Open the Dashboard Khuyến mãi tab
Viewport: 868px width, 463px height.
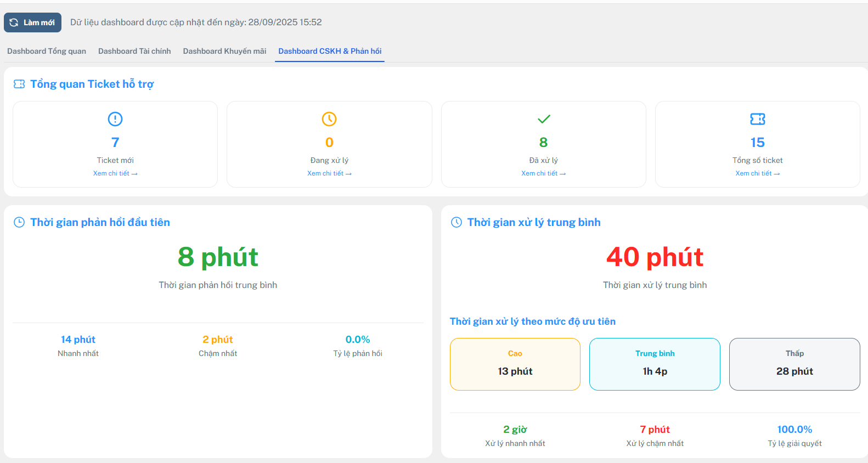[224, 51]
